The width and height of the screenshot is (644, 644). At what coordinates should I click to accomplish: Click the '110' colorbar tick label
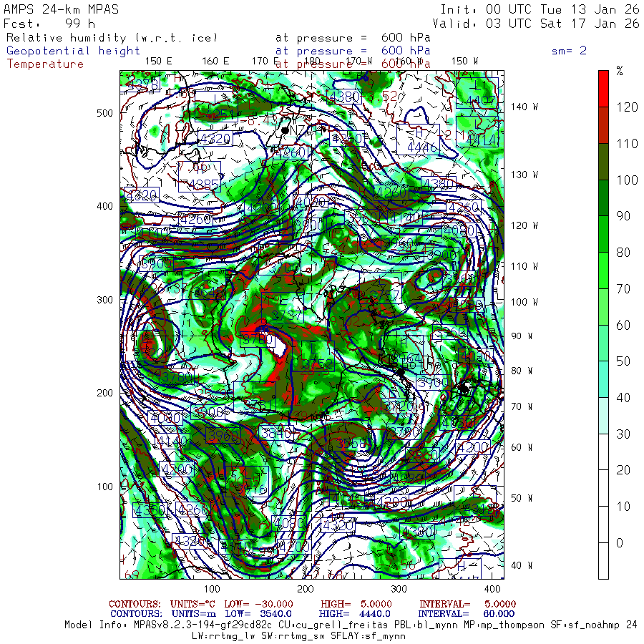point(627,143)
